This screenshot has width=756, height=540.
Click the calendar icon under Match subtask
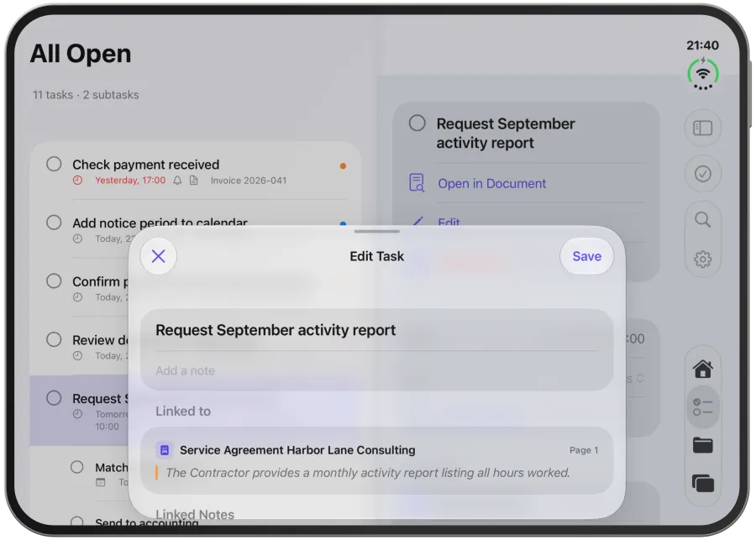(x=100, y=482)
